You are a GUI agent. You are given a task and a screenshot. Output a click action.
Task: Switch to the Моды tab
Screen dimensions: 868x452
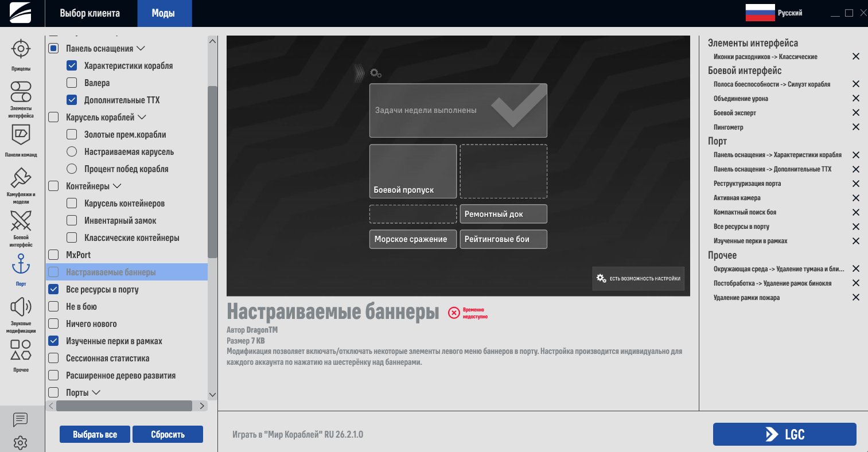point(164,13)
